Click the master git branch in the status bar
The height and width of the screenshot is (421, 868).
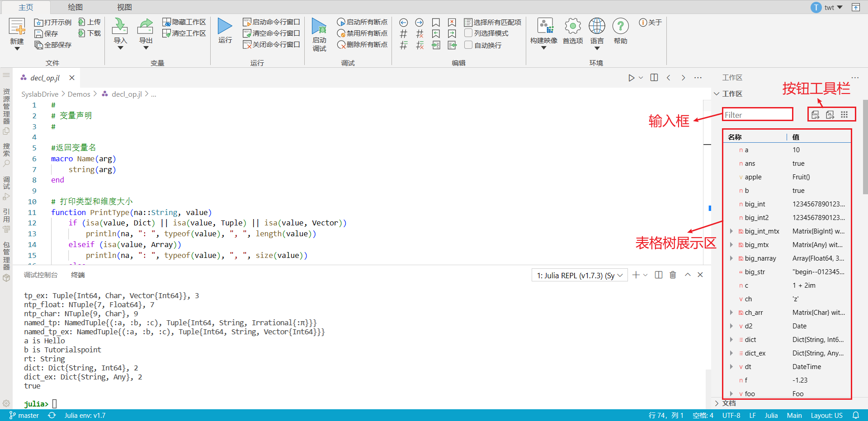pyautogui.click(x=24, y=415)
